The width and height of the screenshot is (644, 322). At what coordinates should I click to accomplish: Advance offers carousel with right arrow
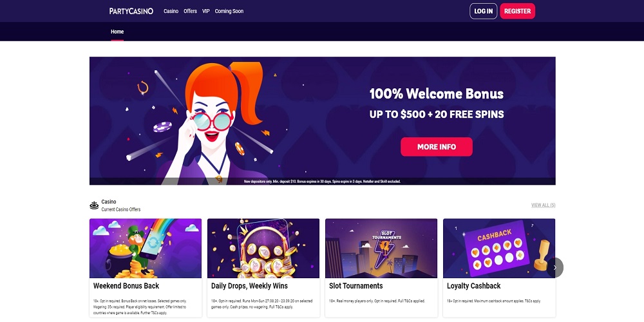[x=555, y=267]
